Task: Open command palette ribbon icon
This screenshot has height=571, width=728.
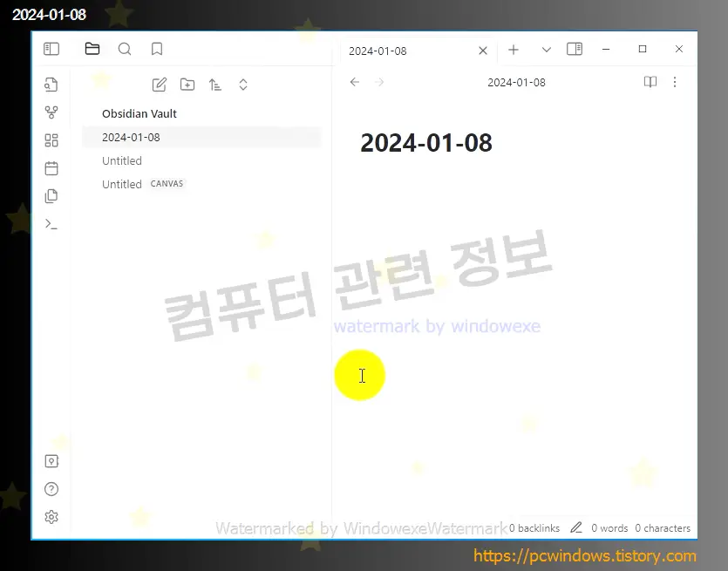Action: coord(51,224)
